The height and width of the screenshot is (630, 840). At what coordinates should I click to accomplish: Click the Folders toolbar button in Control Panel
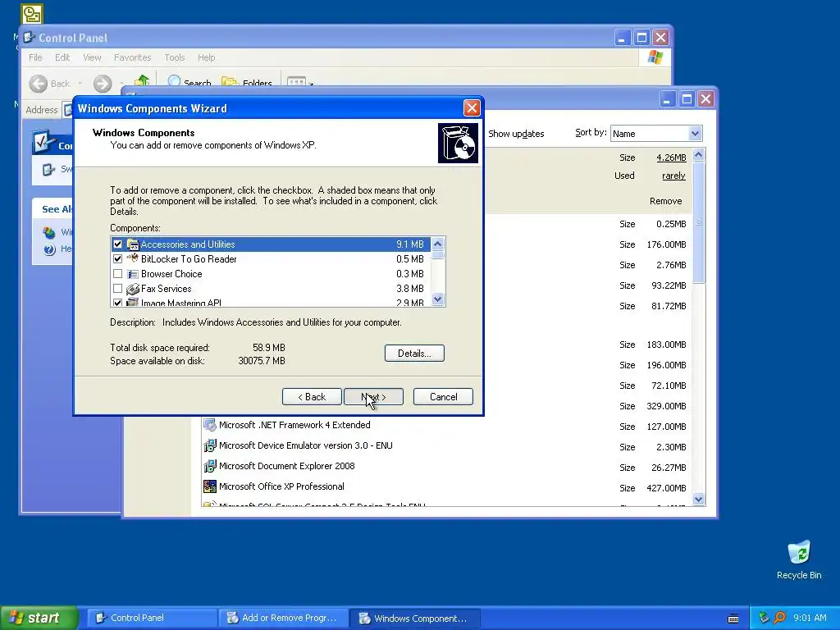point(246,82)
